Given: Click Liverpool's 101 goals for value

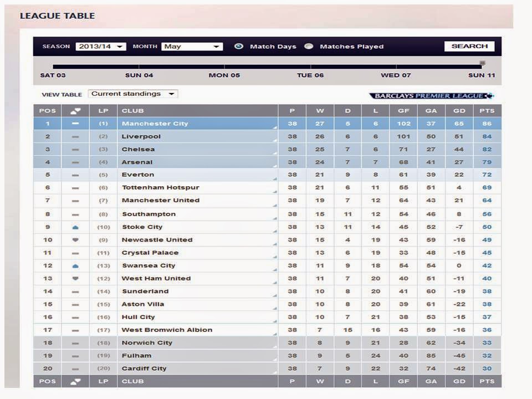Looking at the screenshot, I should 403,136.
